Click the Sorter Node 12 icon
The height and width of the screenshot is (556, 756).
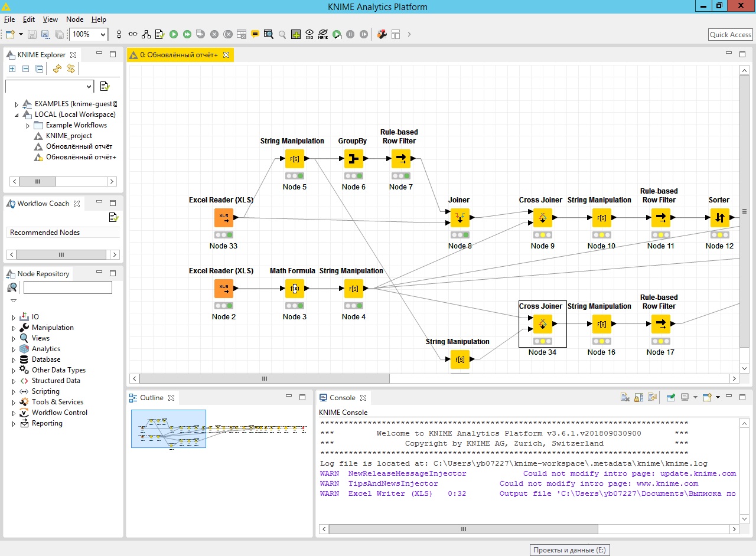[x=719, y=218]
